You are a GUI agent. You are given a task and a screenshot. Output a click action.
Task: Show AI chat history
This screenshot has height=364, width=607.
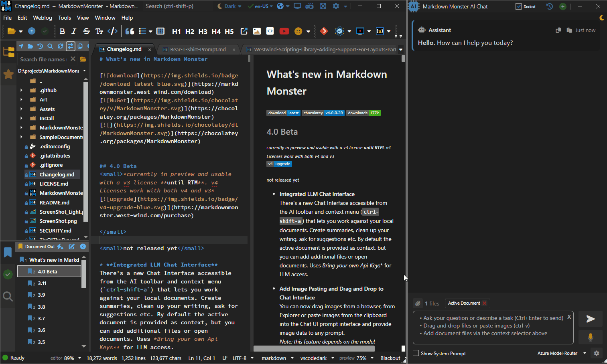click(550, 6)
